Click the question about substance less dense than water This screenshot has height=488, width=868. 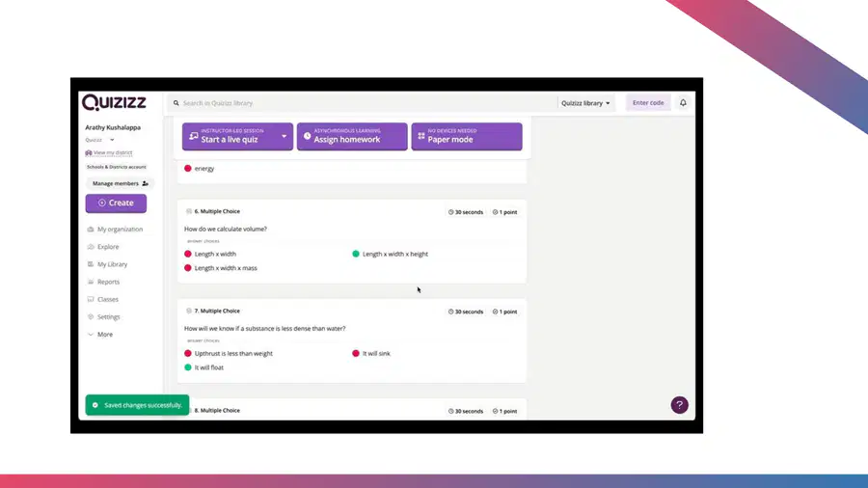[x=264, y=329]
